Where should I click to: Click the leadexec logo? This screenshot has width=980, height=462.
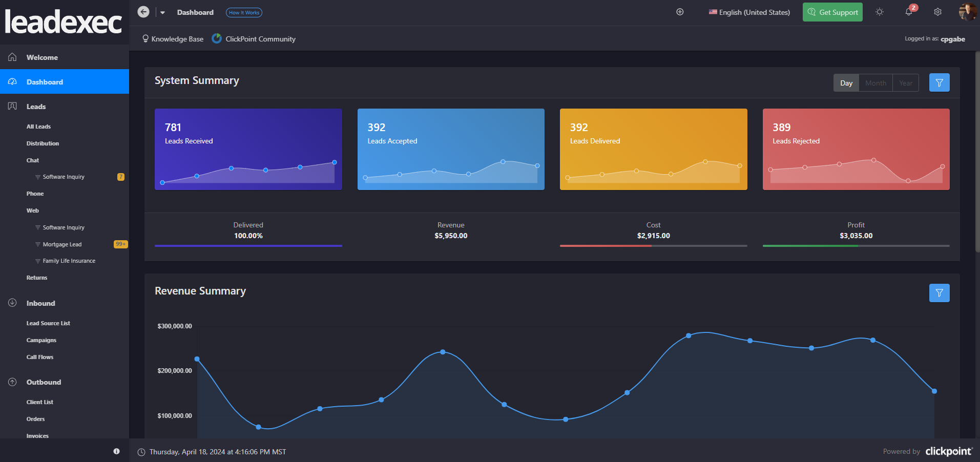(x=64, y=22)
